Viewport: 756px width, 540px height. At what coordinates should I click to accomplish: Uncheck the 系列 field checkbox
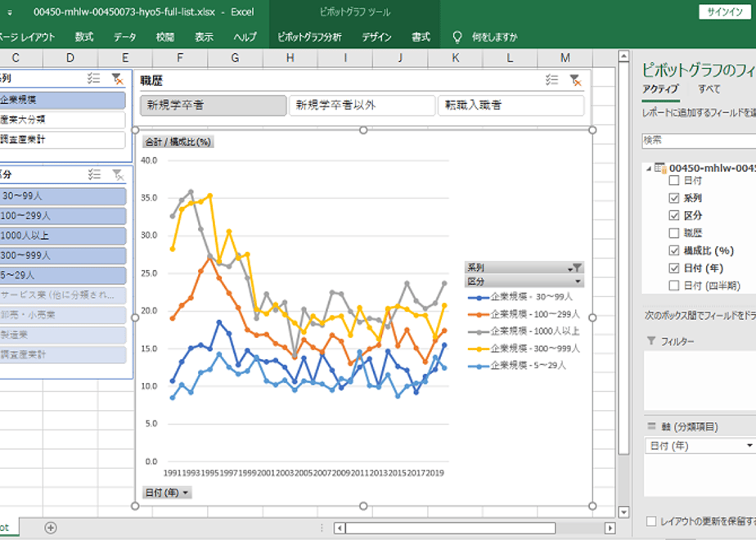pos(674,198)
